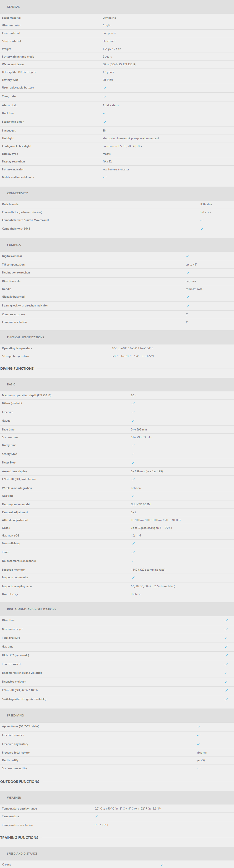Click the Compatible with Suunto Movescount checkmark
Screen dimensions: 234x868
pos(202,220)
